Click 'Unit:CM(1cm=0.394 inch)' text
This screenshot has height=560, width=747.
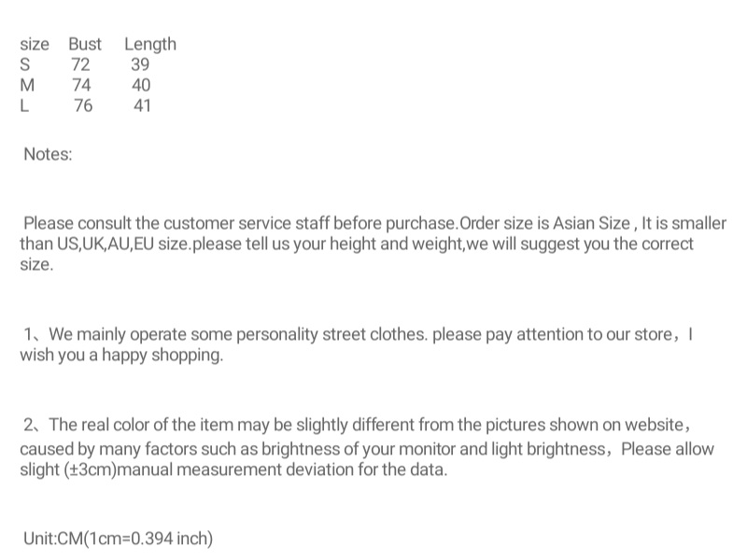point(119,539)
